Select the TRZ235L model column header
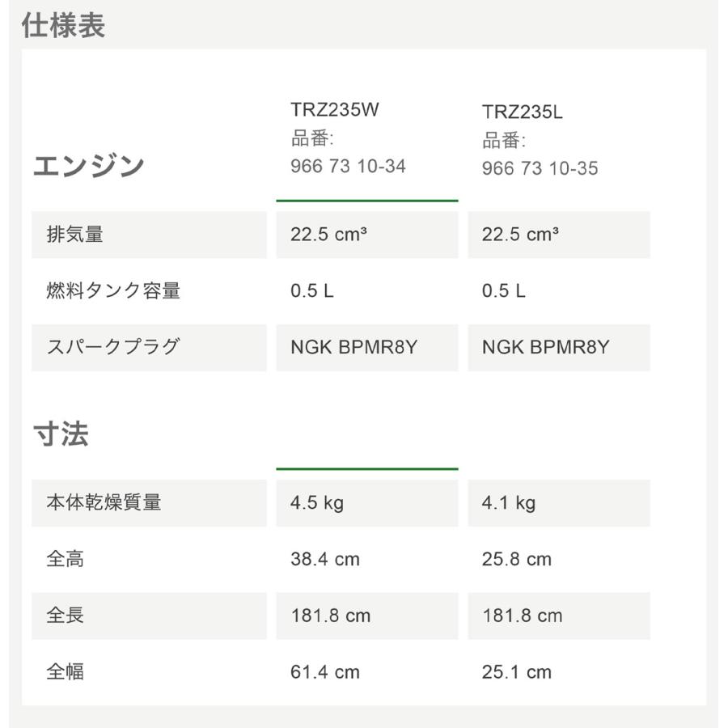 click(523, 112)
